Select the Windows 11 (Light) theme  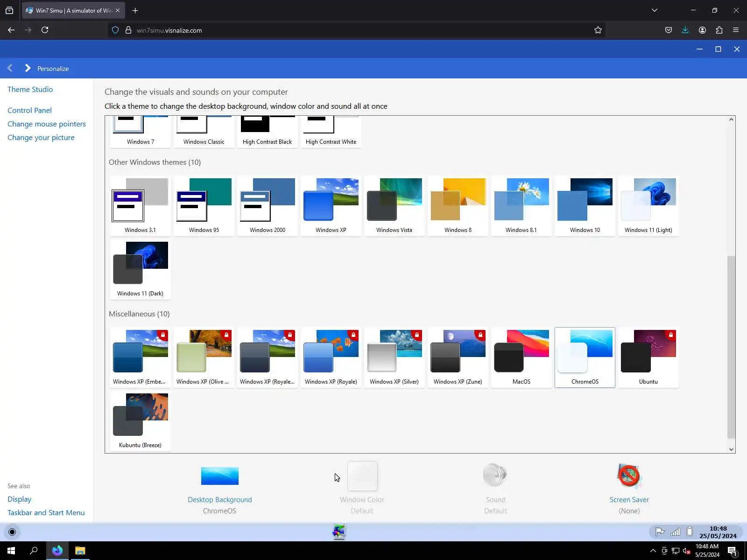pyautogui.click(x=648, y=206)
